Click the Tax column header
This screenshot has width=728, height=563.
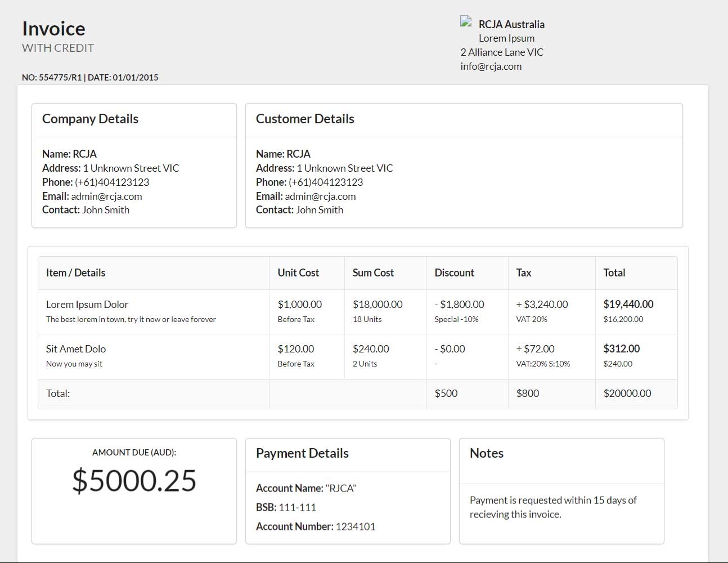click(x=523, y=272)
